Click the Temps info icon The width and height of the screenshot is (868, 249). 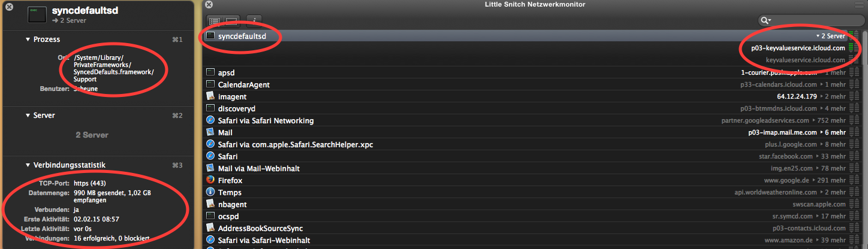[x=210, y=192]
